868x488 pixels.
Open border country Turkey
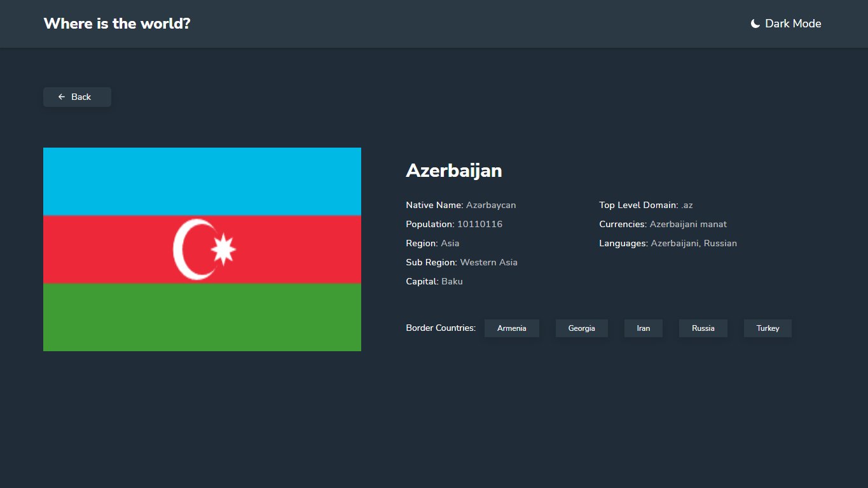tap(767, 328)
